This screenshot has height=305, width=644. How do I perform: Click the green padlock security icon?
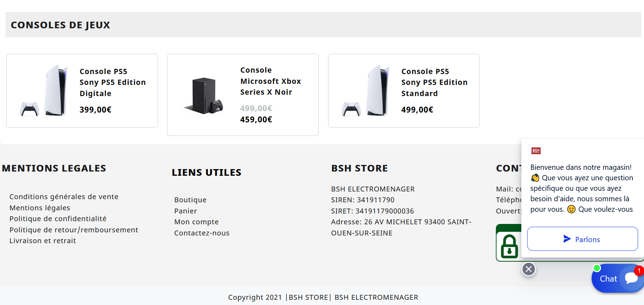509,246
